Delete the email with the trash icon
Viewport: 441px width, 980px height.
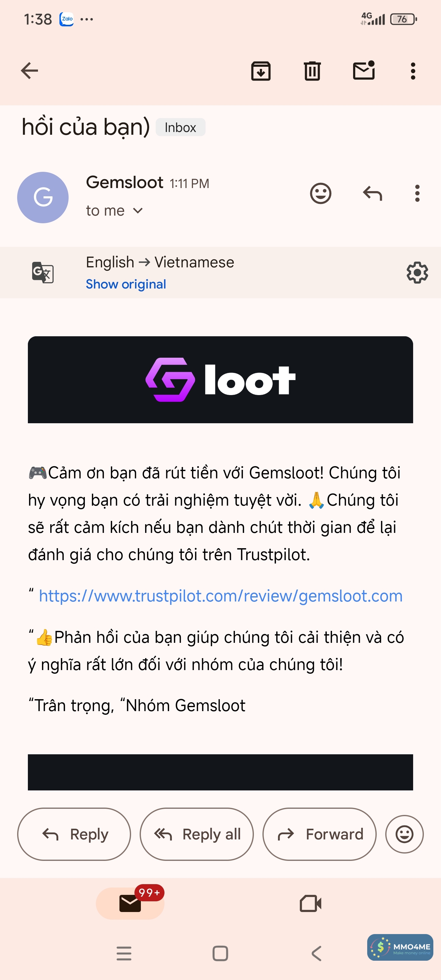coord(312,71)
